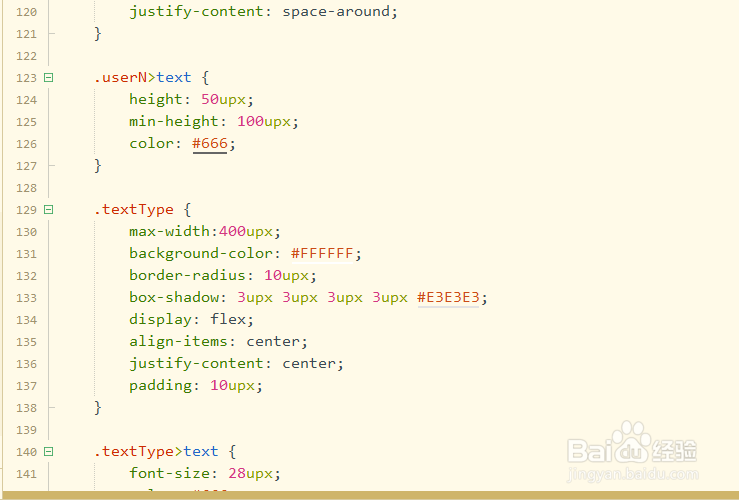Click 'background-color' property name
This screenshot has height=500, width=739.
[x=201, y=254]
